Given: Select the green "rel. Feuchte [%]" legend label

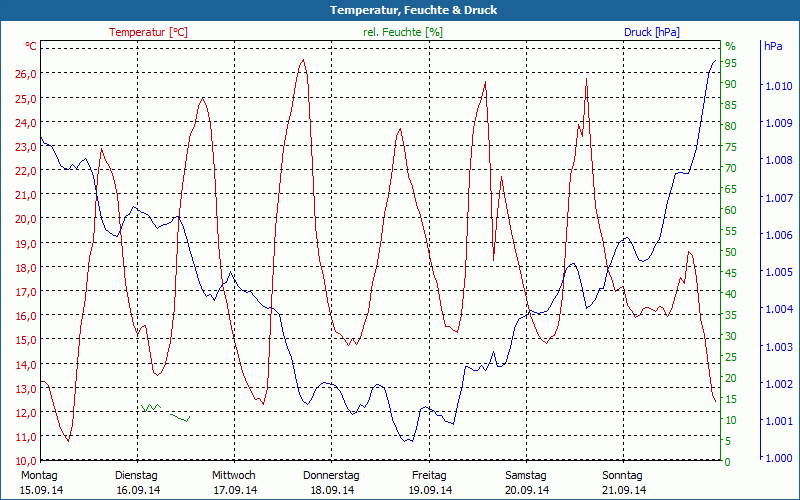Looking at the screenshot, I should pyautogui.click(x=403, y=32).
